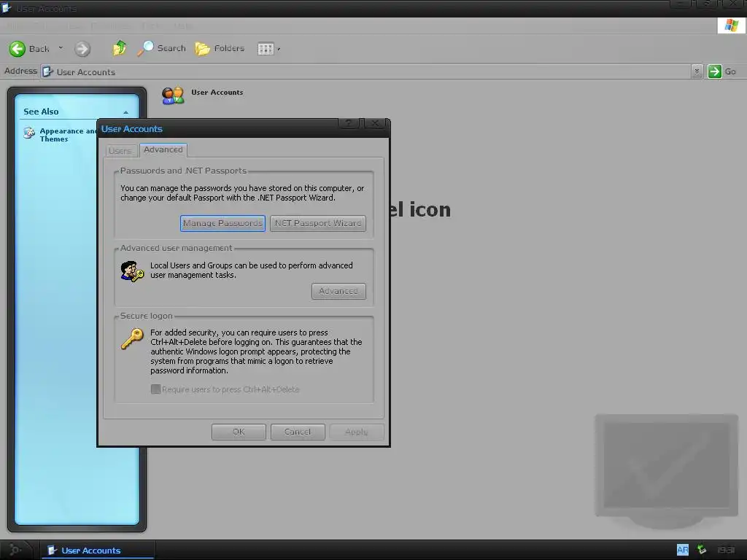Open Search with the magnifying glass
Image resolution: width=747 pixels, height=560 pixels.
(x=161, y=48)
